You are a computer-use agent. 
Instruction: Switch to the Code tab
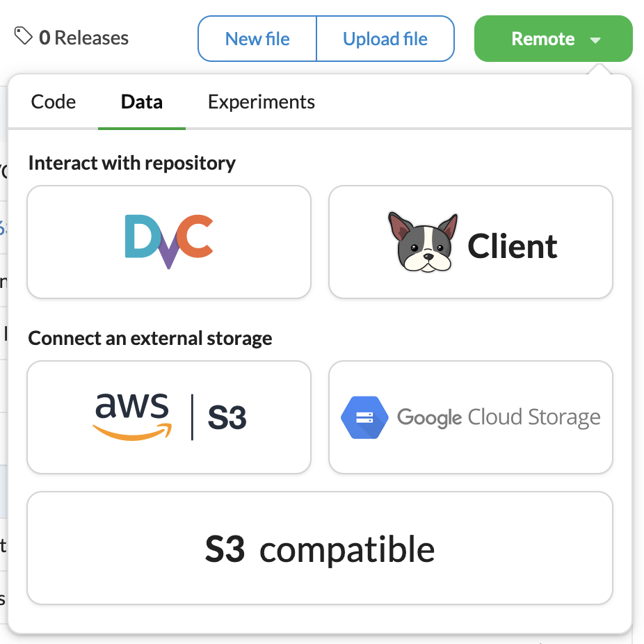pos(54,102)
